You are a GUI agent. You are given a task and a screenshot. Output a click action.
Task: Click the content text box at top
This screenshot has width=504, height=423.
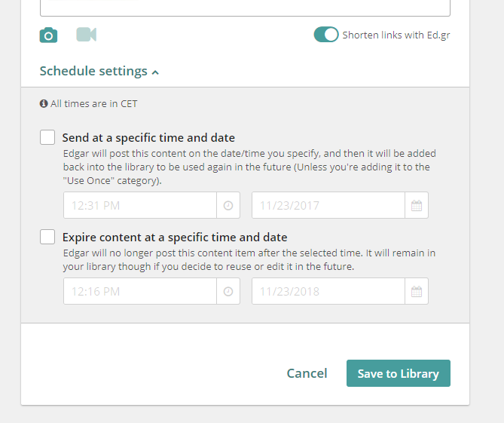pos(245,8)
